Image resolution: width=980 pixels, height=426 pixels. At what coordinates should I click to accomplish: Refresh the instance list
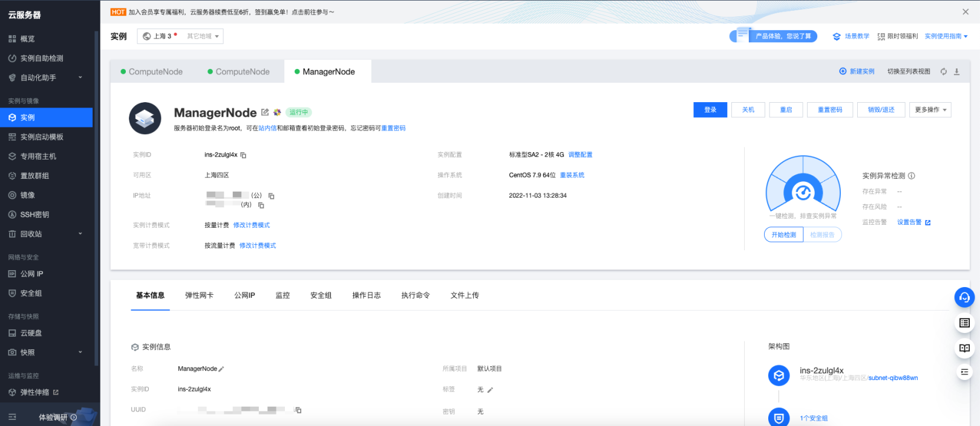(944, 71)
